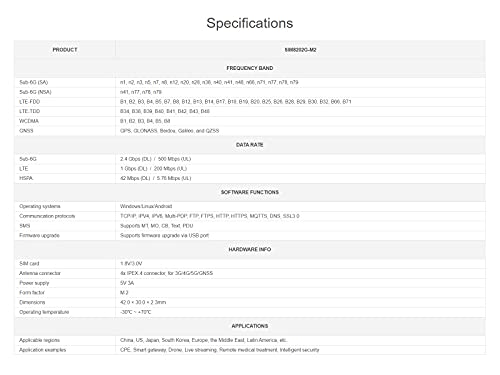Select the Application examples row value
Screen dimensions: 500x375
[x=219, y=350]
